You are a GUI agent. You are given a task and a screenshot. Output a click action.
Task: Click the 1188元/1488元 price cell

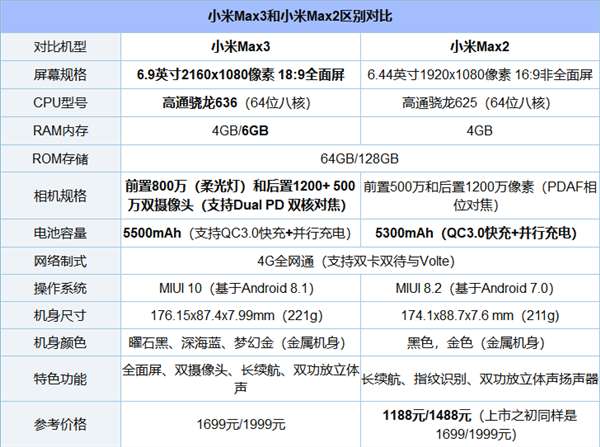(480, 424)
